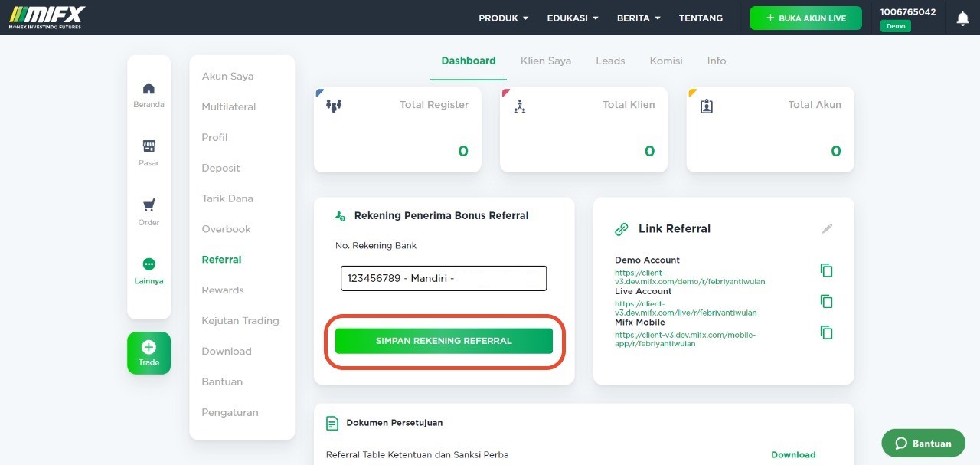Copy the Live Account referral link

(826, 301)
